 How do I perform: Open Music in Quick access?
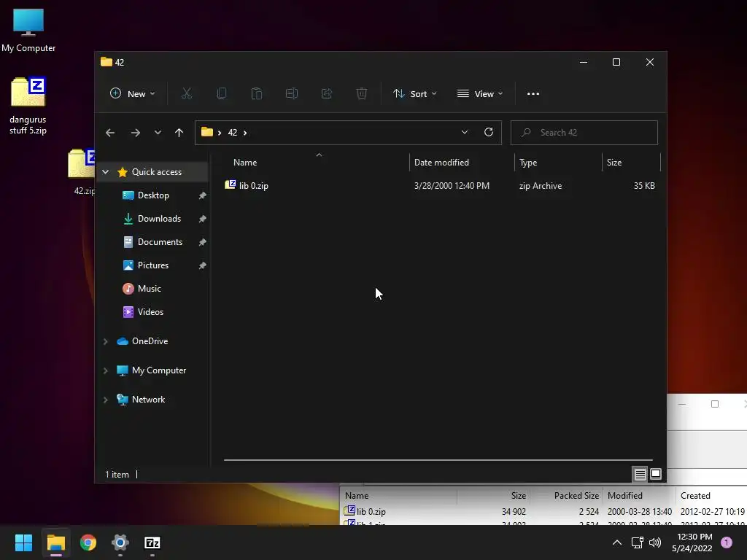149,289
